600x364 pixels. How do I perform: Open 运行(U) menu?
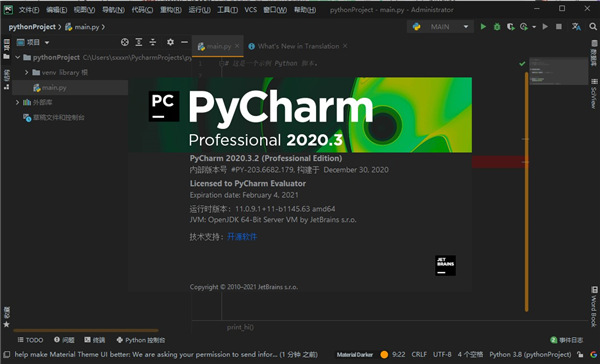pyautogui.click(x=199, y=10)
